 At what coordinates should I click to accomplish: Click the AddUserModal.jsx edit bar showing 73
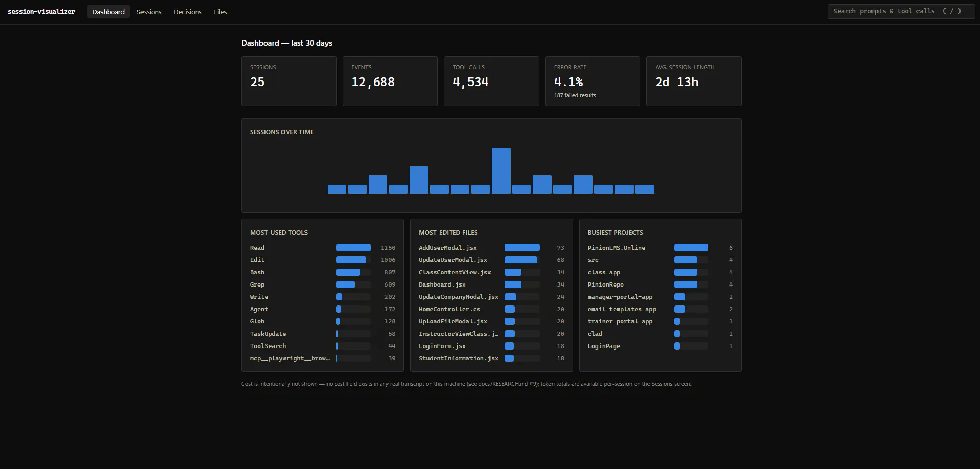point(522,248)
